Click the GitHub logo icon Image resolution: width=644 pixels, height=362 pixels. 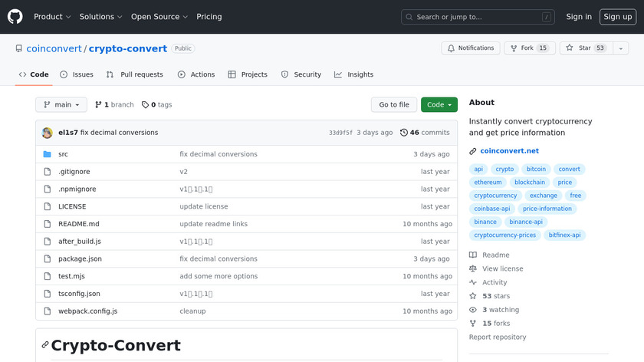coord(15,16)
